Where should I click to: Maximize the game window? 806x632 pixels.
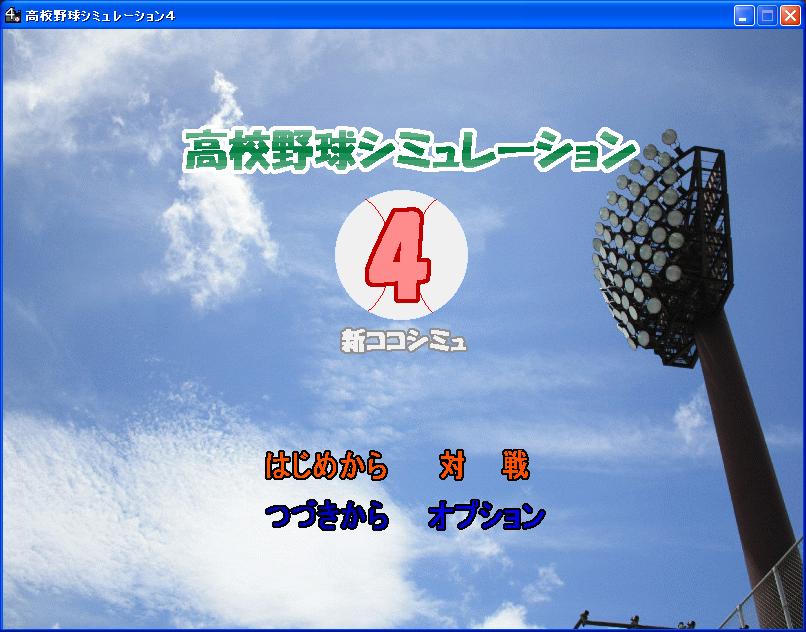pyautogui.click(x=767, y=16)
